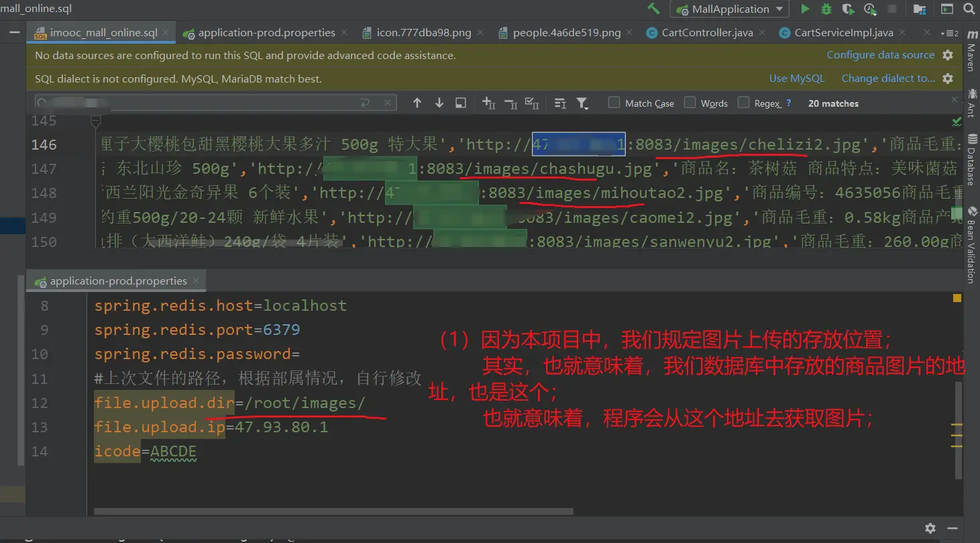This screenshot has height=543, width=980.
Task: Toggle the Regex checkbox
Action: 743,103
